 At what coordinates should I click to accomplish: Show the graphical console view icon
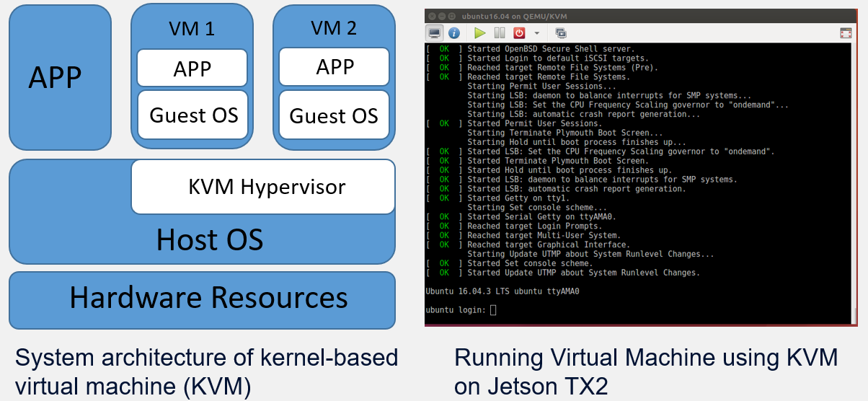(x=435, y=33)
